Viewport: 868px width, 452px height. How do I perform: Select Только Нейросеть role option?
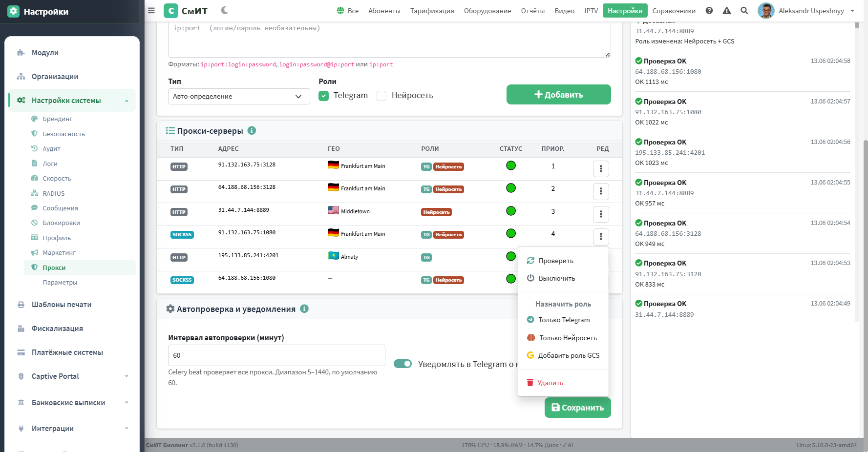click(x=563, y=338)
